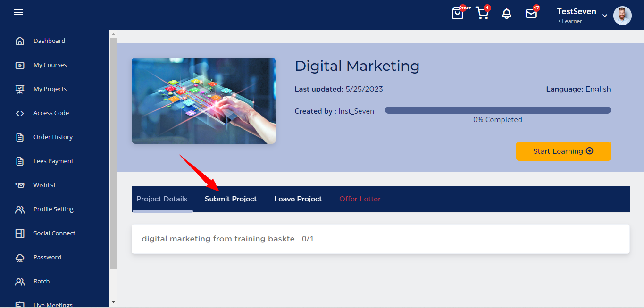Switch to the Submit Project tab

[231, 199]
